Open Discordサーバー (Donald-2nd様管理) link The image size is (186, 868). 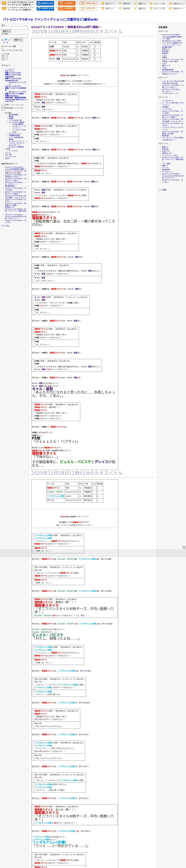point(16,146)
